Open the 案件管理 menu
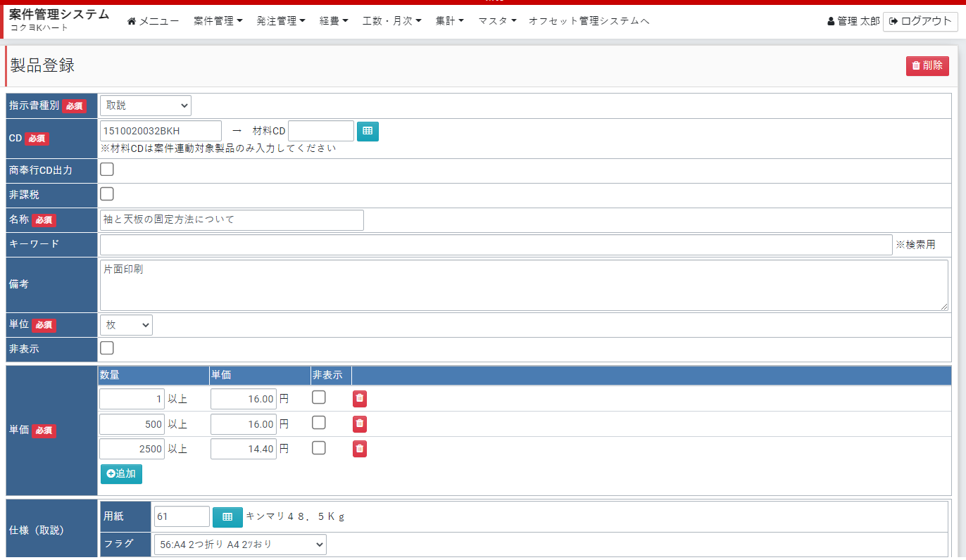 (x=218, y=21)
